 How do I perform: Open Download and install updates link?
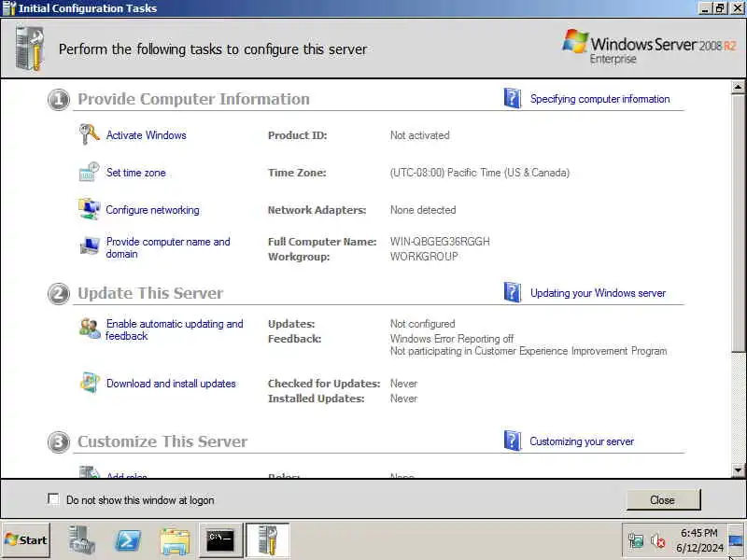pyautogui.click(x=171, y=384)
